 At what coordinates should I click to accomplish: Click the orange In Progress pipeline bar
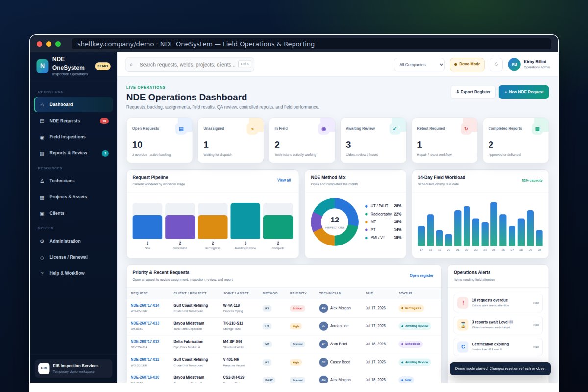click(213, 227)
